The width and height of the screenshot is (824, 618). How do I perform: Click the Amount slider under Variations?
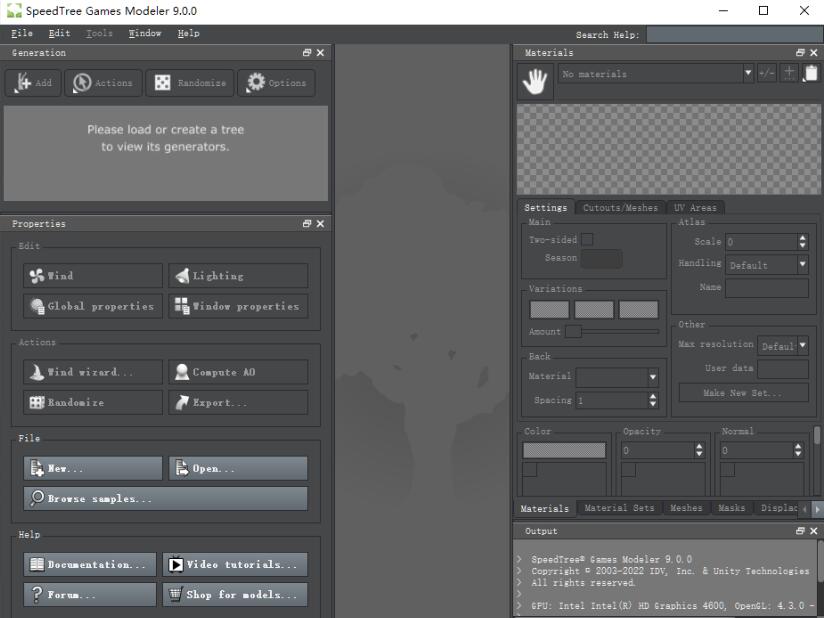point(612,332)
